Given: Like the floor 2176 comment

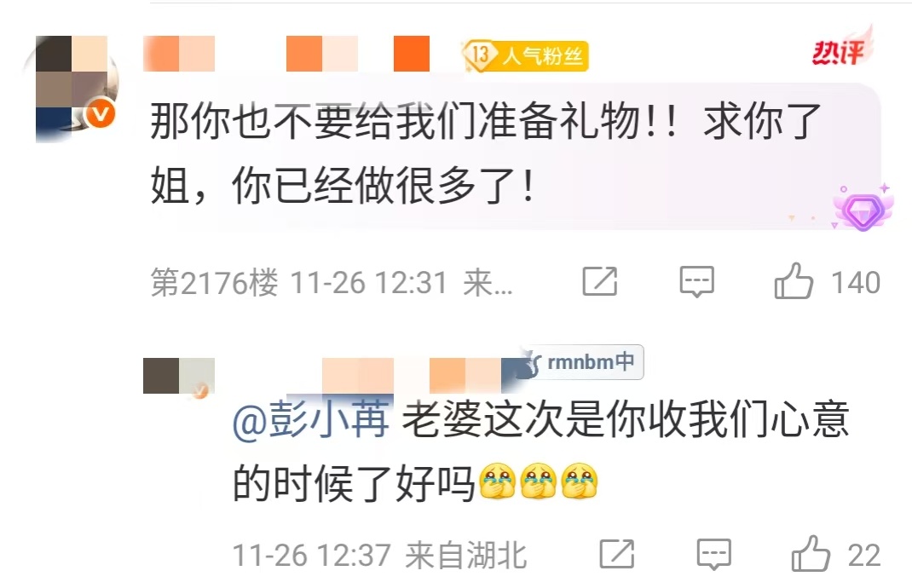Looking at the screenshot, I should (794, 282).
